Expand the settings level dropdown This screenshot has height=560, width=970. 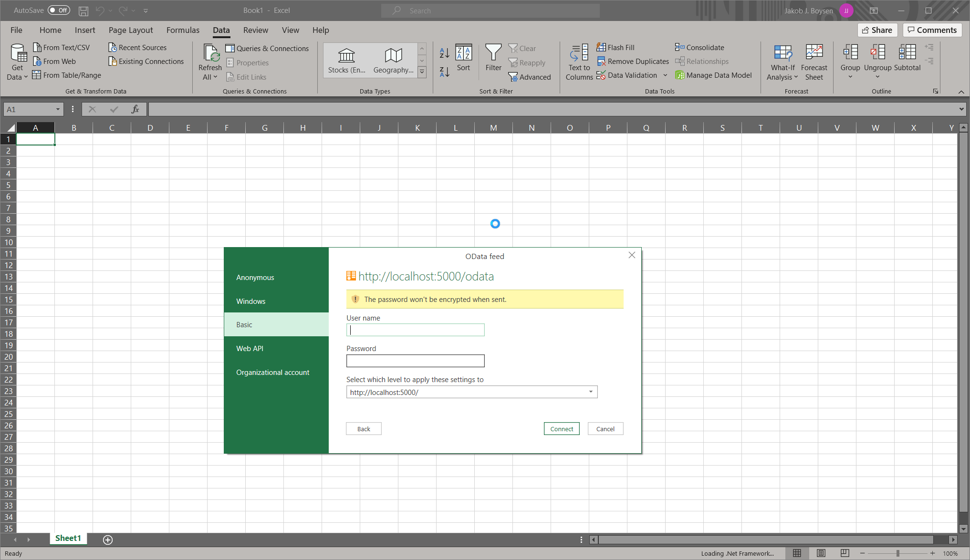tap(591, 392)
